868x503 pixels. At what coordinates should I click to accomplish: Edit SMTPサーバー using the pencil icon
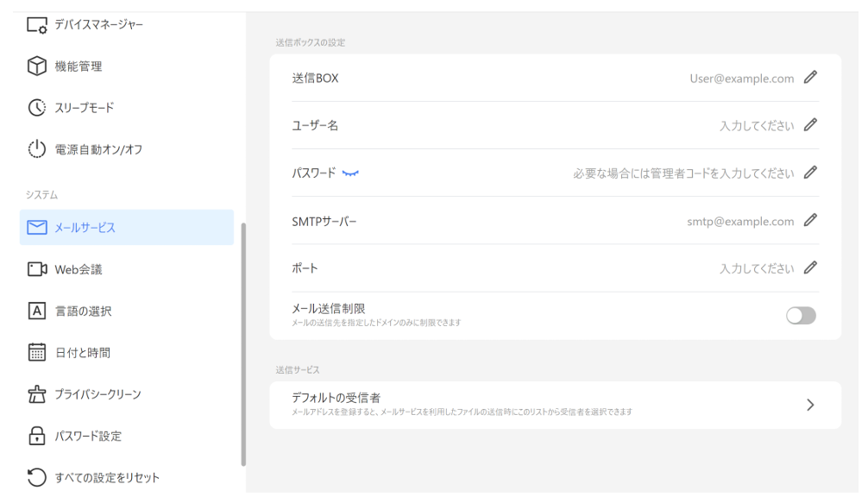pyautogui.click(x=809, y=221)
